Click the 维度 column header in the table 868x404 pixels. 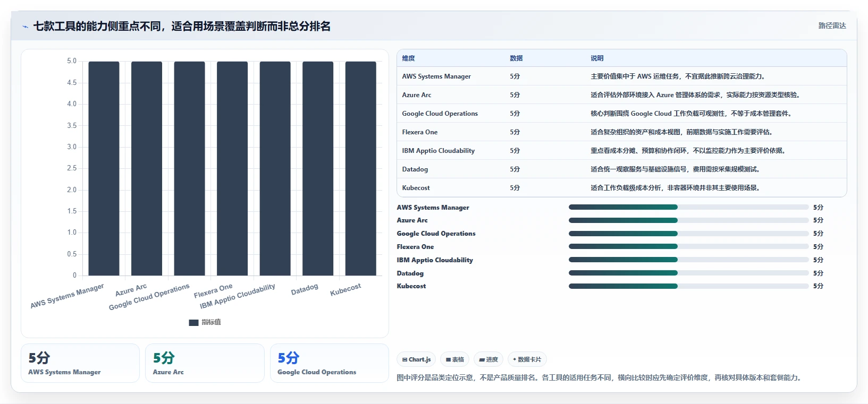pos(408,58)
